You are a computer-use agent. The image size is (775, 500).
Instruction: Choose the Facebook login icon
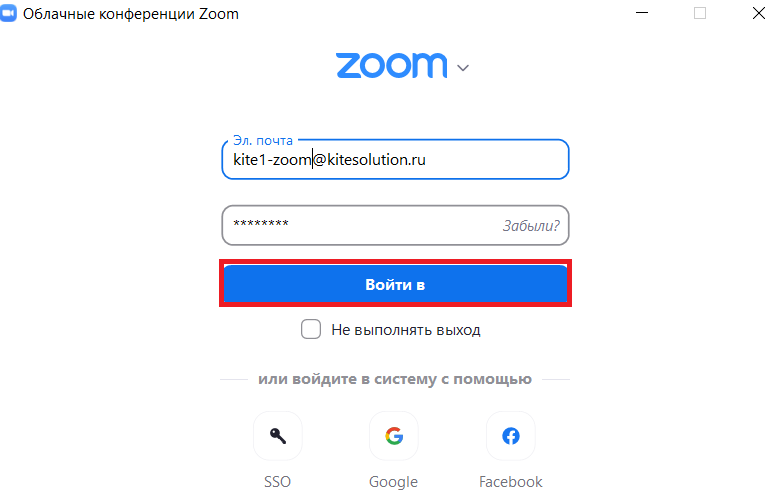click(x=511, y=436)
